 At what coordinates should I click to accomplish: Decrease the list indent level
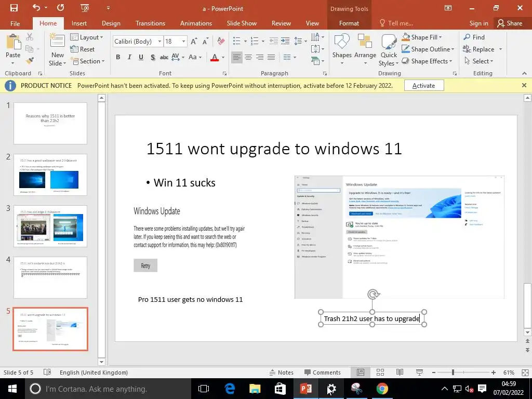click(273, 42)
